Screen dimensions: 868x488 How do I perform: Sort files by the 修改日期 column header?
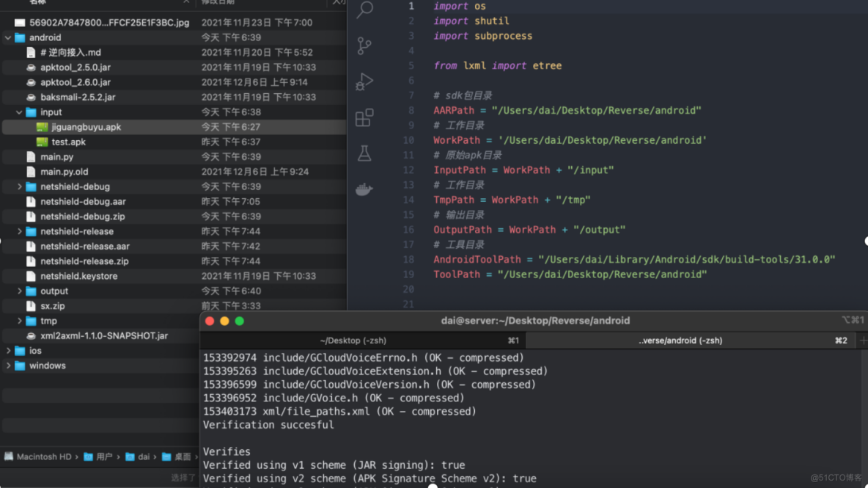point(216,3)
